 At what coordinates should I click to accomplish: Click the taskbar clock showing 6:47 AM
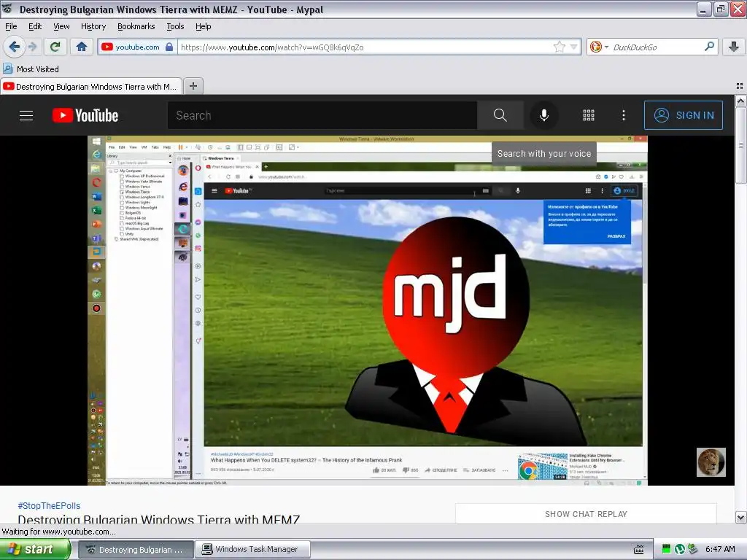pyautogui.click(x=720, y=550)
